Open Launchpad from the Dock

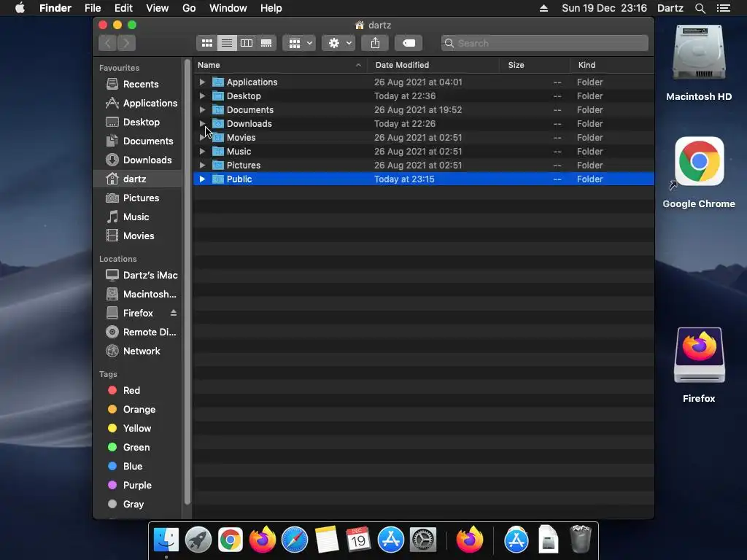(x=198, y=540)
